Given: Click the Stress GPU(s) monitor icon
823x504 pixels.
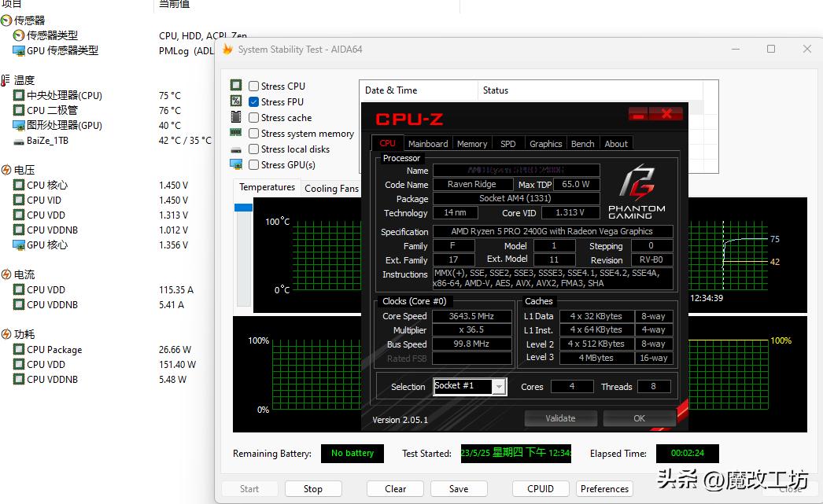Looking at the screenshot, I should [x=235, y=164].
